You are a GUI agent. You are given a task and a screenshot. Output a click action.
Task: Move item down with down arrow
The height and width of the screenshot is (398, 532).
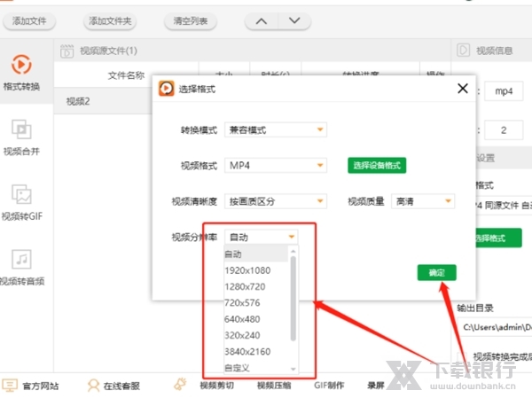pos(294,21)
